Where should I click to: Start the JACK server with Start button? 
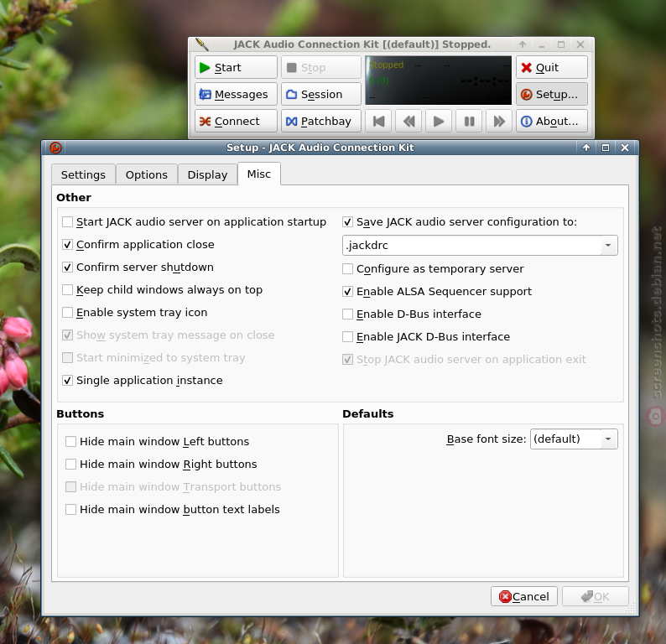[x=236, y=67]
